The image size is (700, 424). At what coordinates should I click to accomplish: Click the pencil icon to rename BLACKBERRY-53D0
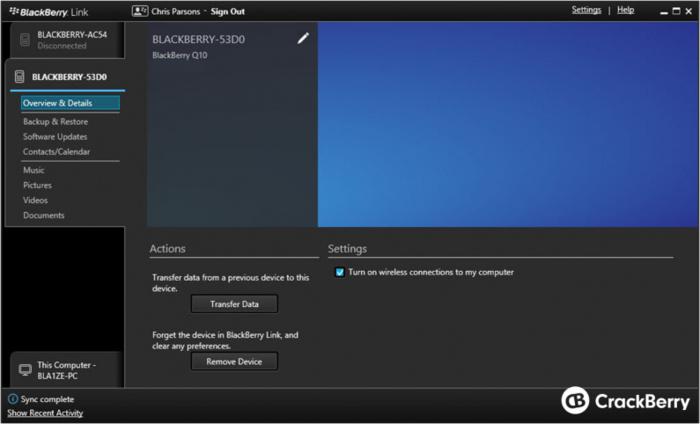click(x=303, y=38)
